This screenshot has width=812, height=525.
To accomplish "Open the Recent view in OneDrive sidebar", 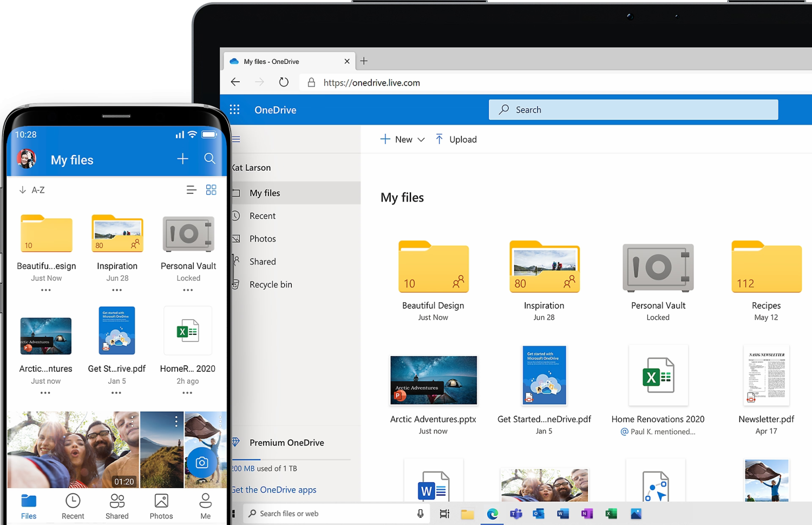I will coord(263,216).
